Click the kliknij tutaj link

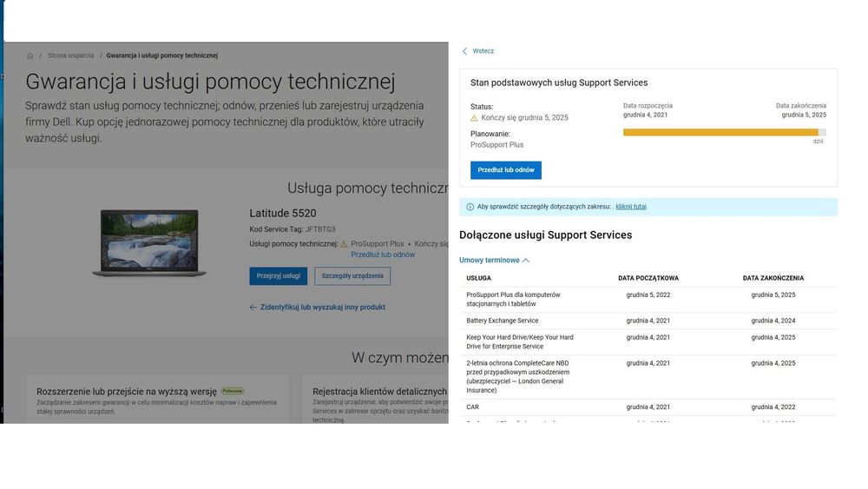pos(631,207)
